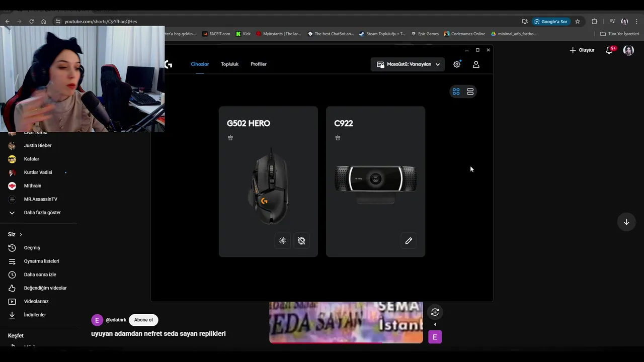Open G HUB settings gear

click(457, 64)
